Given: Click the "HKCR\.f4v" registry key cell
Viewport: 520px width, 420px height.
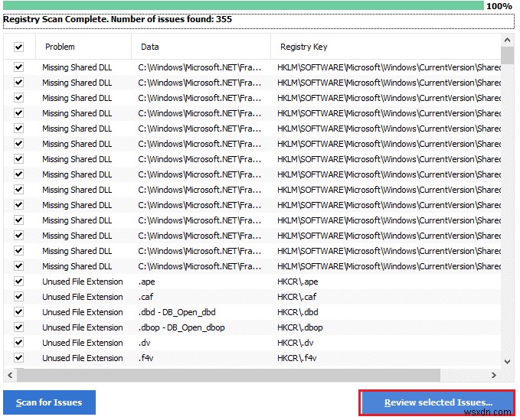Looking at the screenshot, I should pos(297,358).
